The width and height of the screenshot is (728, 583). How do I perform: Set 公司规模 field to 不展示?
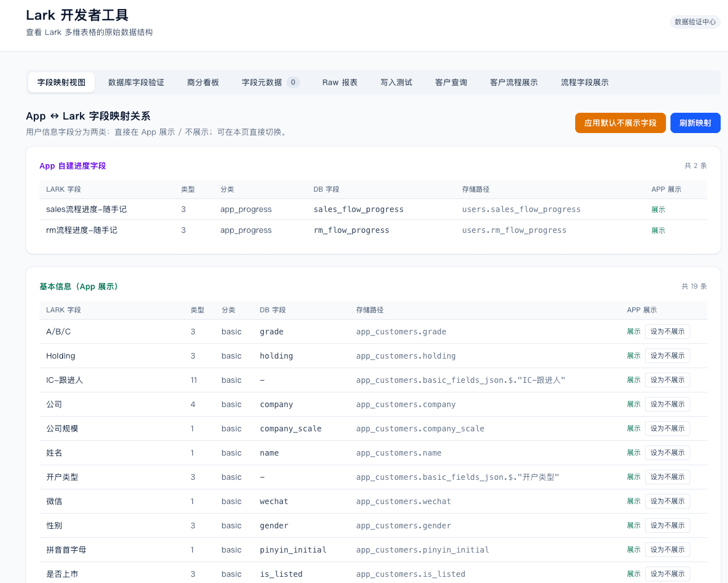point(668,429)
